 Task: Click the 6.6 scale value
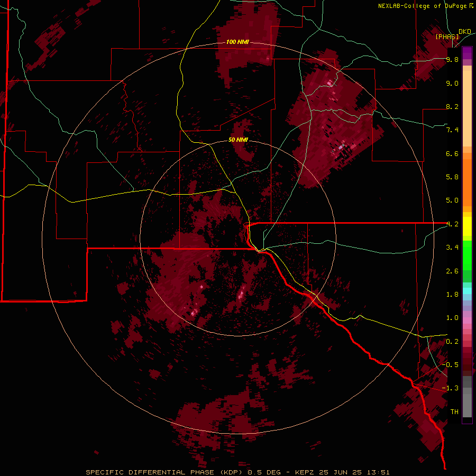452,153
